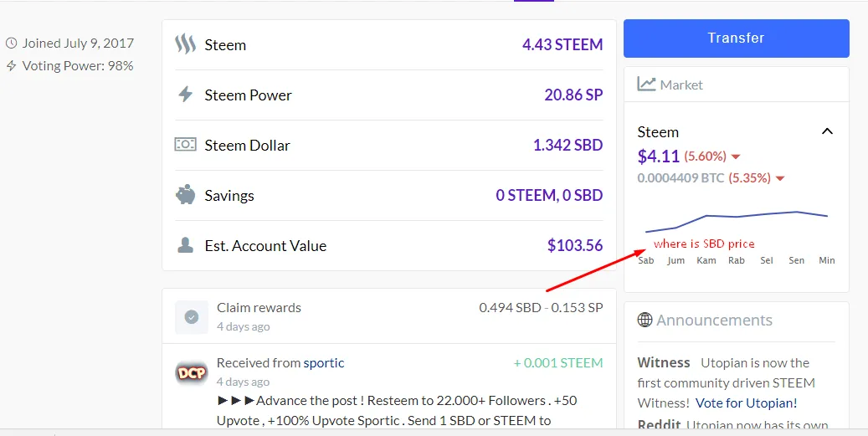
Task: Click the Est. Account Value person icon
Action: pos(186,245)
